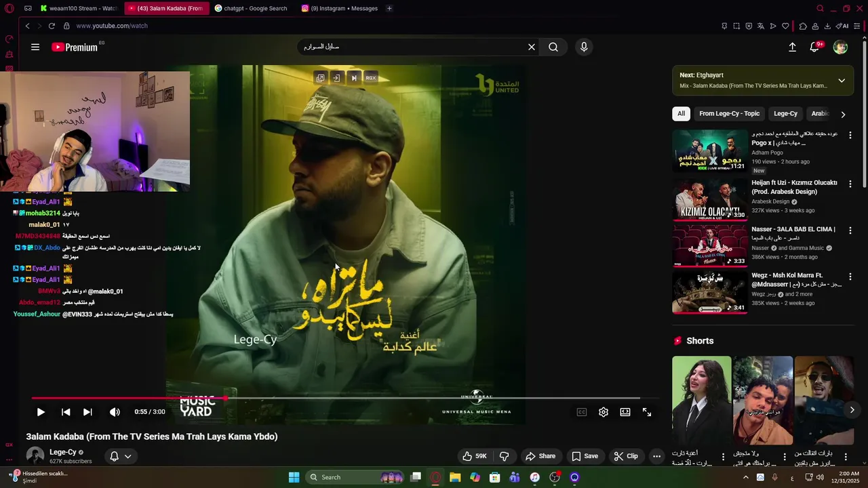This screenshot has width=868, height=488.
Task: Open options menu for Adham Pogo video
Action: click(850, 136)
